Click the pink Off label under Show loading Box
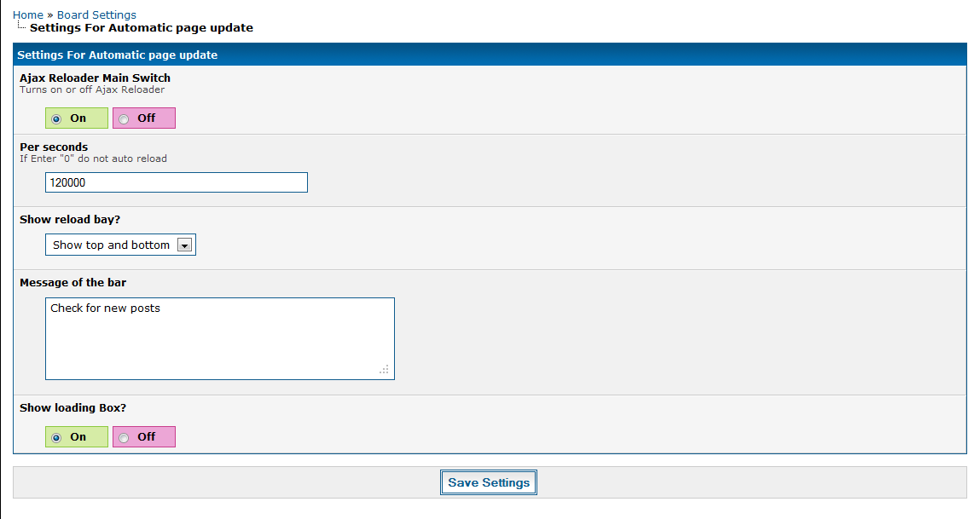Image resolution: width=980 pixels, height=519 pixels. tap(146, 436)
